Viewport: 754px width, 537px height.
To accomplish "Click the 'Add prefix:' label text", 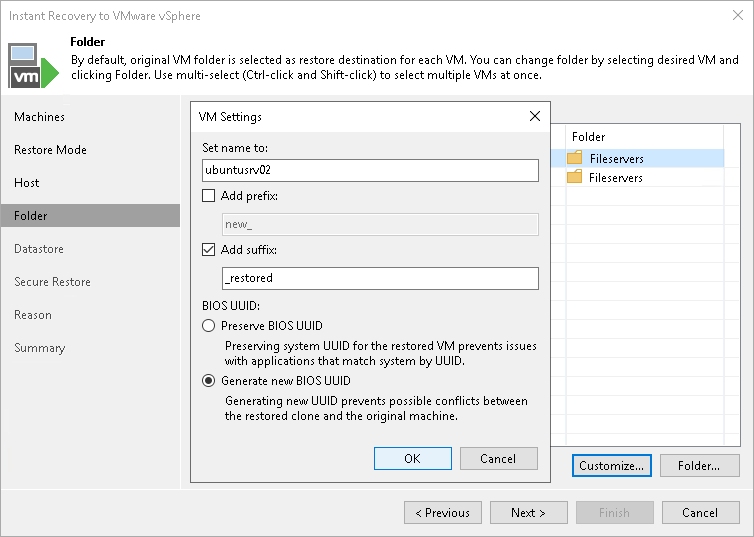I will [249, 196].
